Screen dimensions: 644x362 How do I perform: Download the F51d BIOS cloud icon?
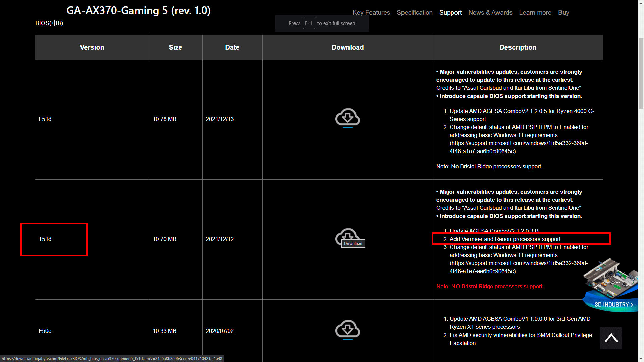pos(347,118)
